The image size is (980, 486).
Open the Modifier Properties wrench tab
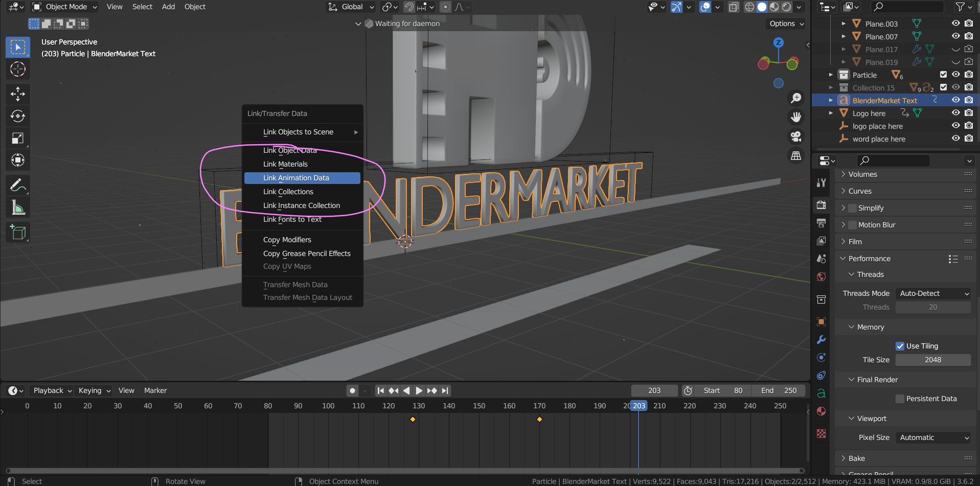821,339
